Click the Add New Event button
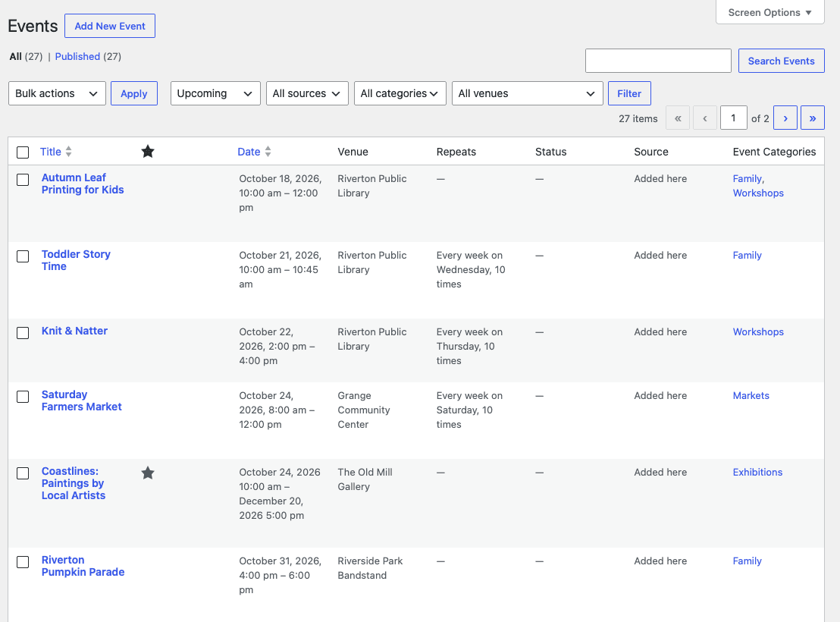This screenshot has height=622, width=840. coord(110,26)
